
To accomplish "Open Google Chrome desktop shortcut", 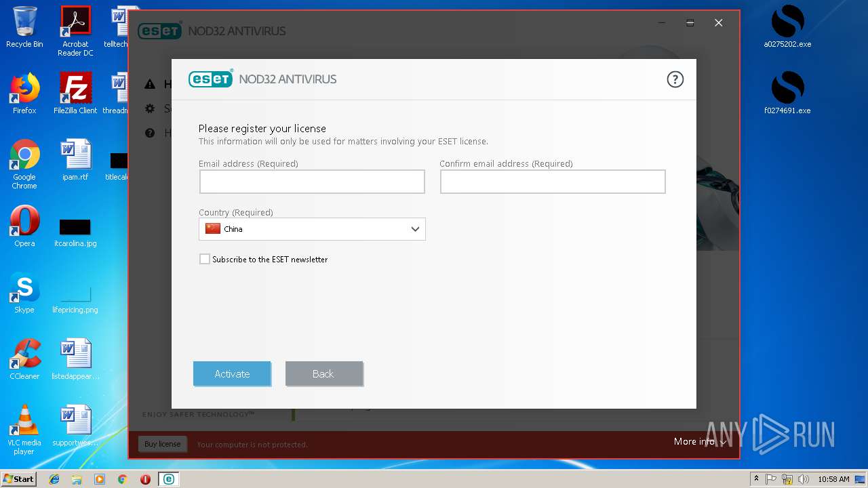I will point(24,164).
